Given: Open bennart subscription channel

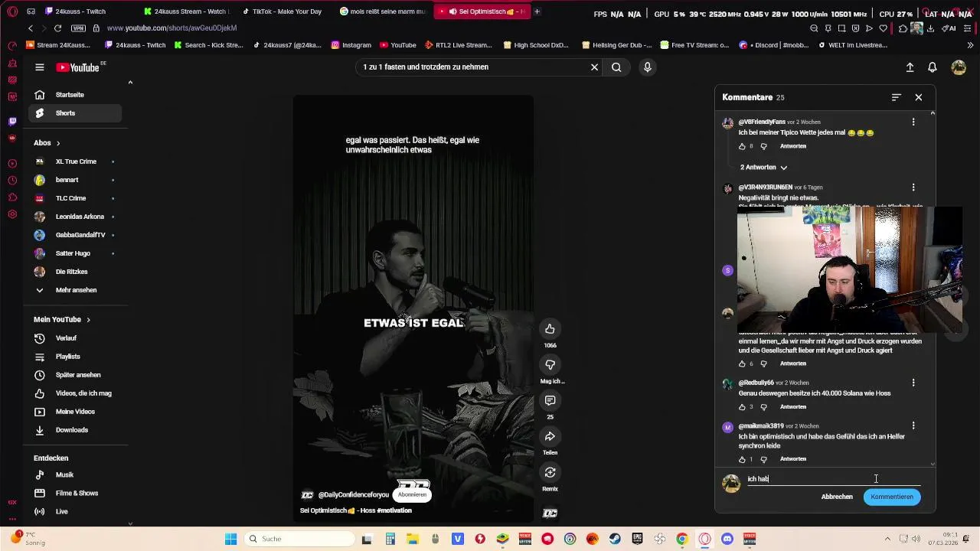Looking at the screenshot, I should point(75,180).
